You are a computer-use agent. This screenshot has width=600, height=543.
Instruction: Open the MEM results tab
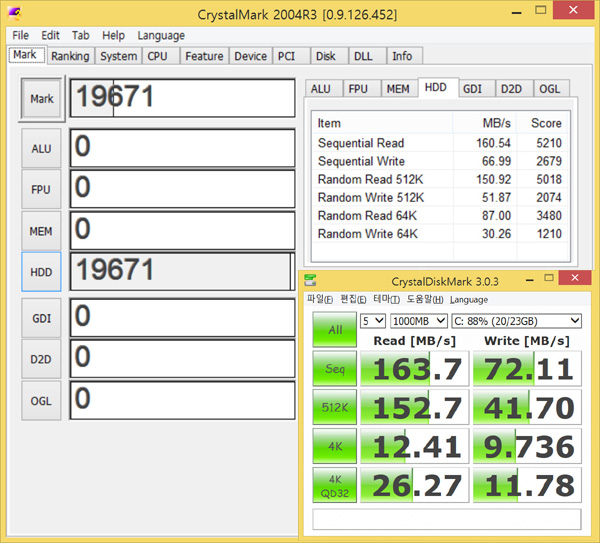[398, 89]
